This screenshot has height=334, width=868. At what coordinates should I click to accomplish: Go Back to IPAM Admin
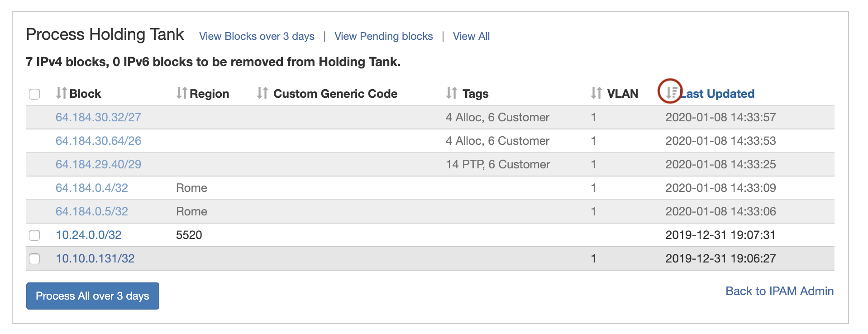(779, 291)
